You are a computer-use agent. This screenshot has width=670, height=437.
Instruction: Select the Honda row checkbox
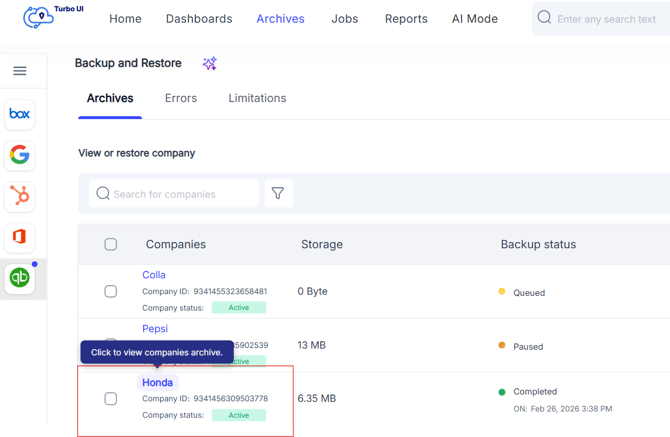pos(111,399)
